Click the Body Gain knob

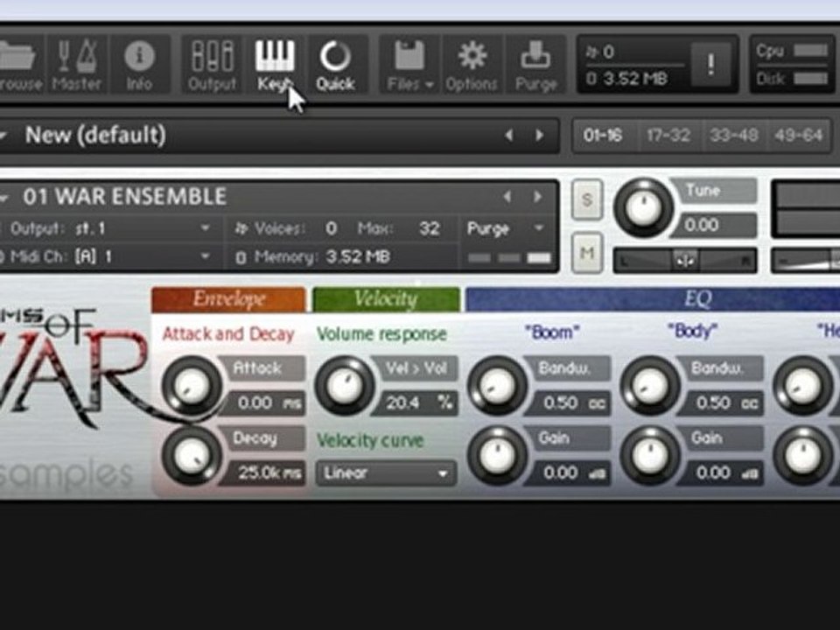click(x=650, y=456)
